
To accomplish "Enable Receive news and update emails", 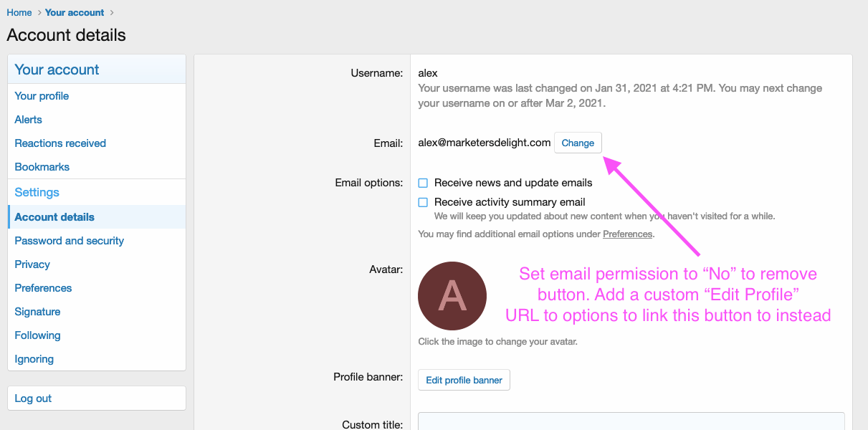I will pos(423,183).
